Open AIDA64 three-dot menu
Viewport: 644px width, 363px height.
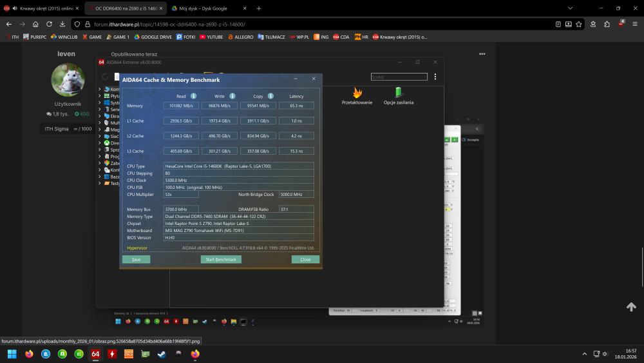[x=436, y=76]
